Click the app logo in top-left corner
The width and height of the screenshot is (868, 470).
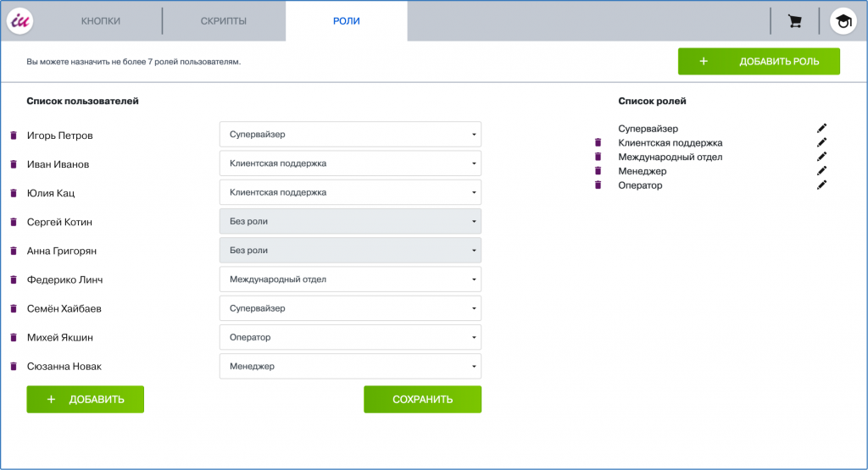point(19,20)
